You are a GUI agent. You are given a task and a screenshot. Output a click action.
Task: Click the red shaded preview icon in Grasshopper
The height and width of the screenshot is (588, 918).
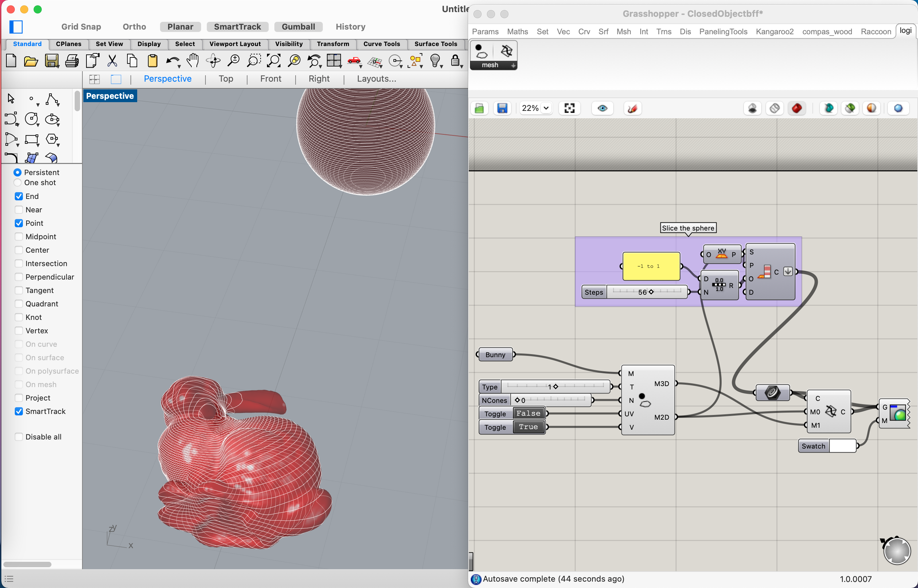[797, 109]
